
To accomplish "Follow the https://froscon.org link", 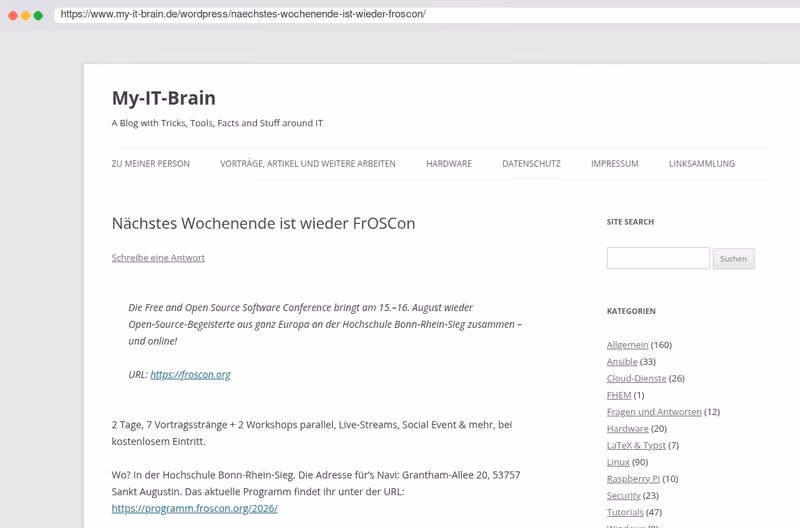I will (190, 374).
